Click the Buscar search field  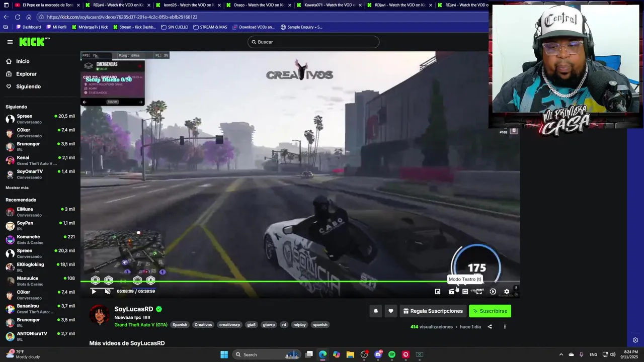313,42
